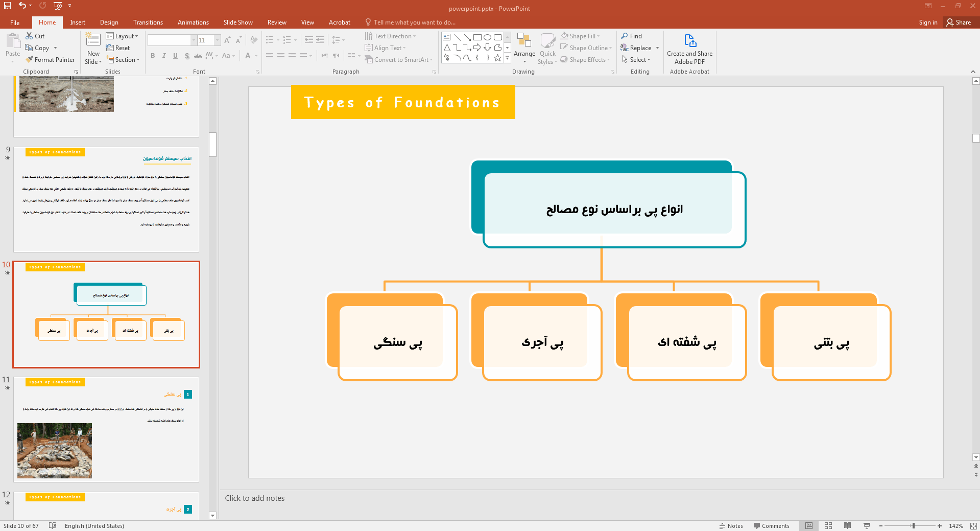
Task: Move the zoom slider handle
Action: pyautogui.click(x=914, y=525)
